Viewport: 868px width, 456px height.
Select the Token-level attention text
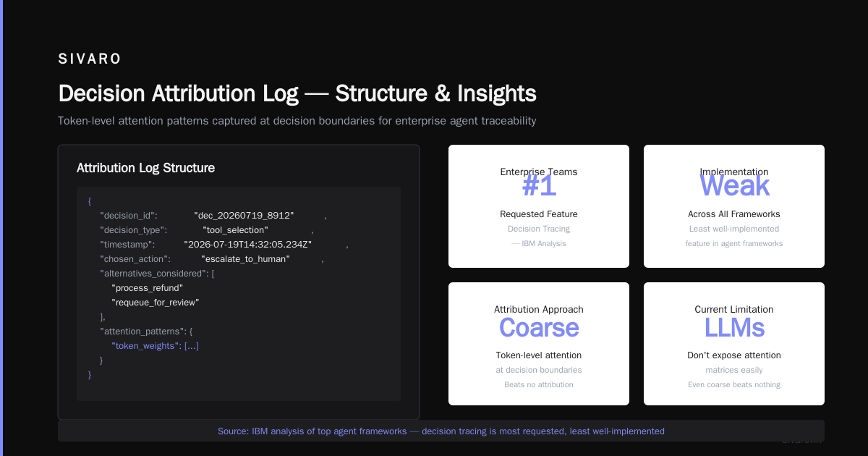click(x=539, y=355)
